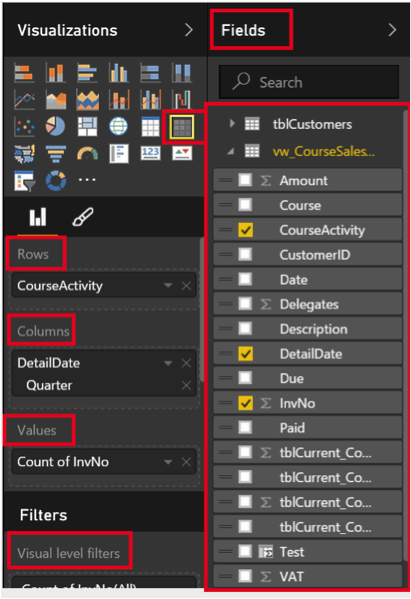Remove DetailDate from Columns

[x=186, y=363]
